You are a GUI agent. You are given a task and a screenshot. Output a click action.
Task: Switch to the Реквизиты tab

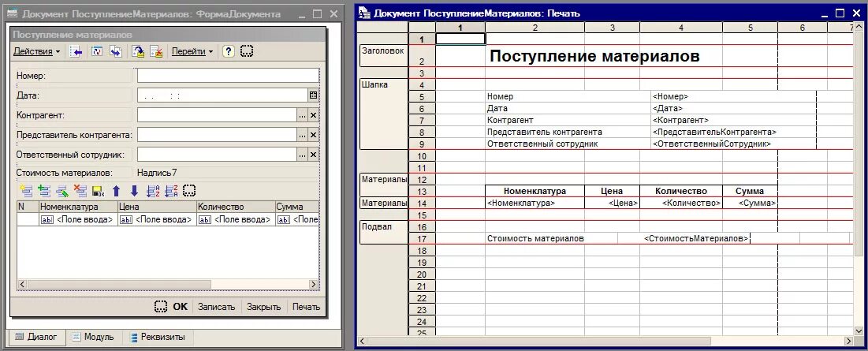click(157, 337)
